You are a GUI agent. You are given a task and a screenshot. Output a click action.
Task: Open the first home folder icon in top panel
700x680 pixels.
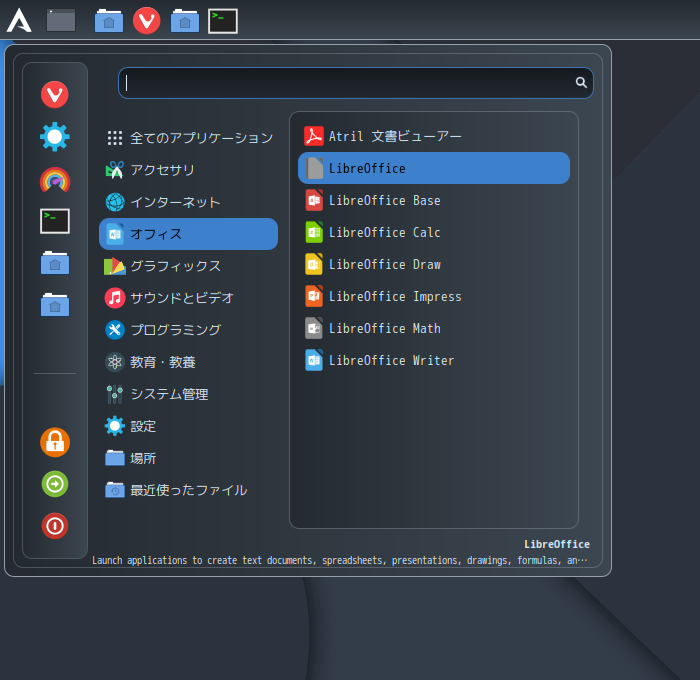coord(109,21)
